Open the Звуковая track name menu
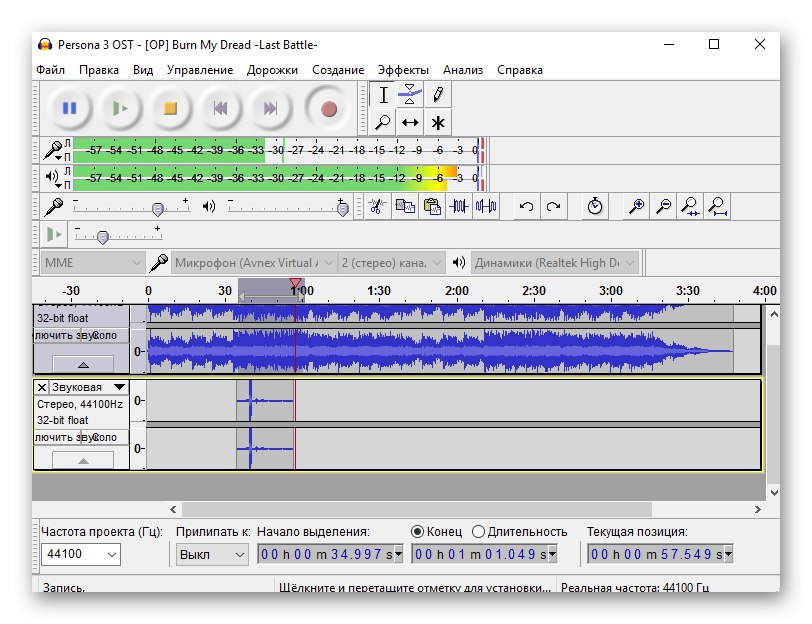The width and height of the screenshot is (812, 624). tap(89, 387)
